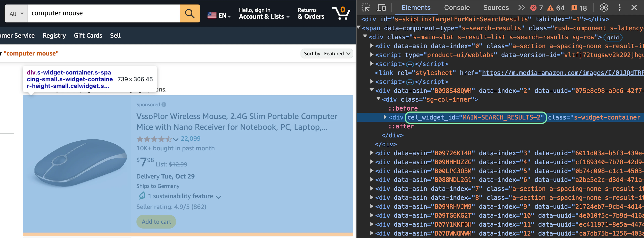
Task: Click the EN language selector
Action: 219,15
